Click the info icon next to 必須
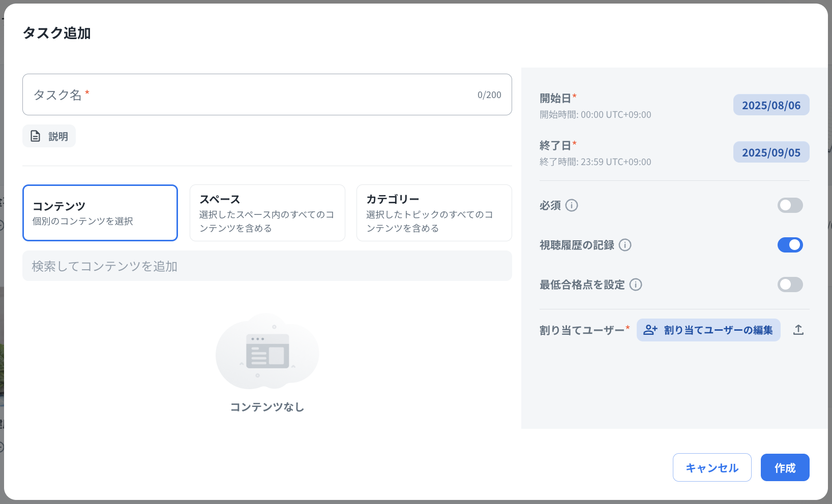The width and height of the screenshot is (832, 504). coord(572,205)
